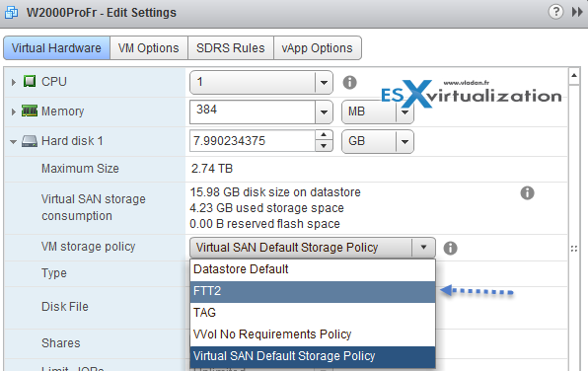Increase hard disk size with up stepper
The width and height of the screenshot is (588, 371).
[324, 135]
